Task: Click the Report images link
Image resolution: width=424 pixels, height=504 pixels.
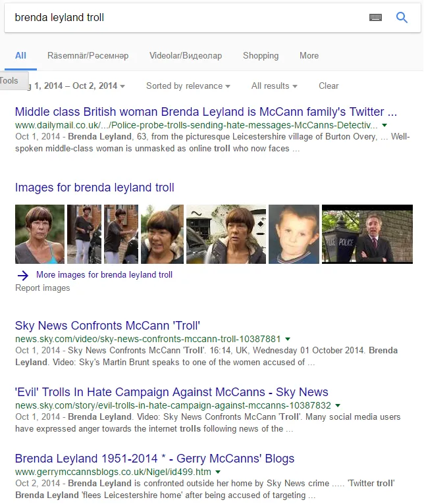Action: click(x=42, y=288)
